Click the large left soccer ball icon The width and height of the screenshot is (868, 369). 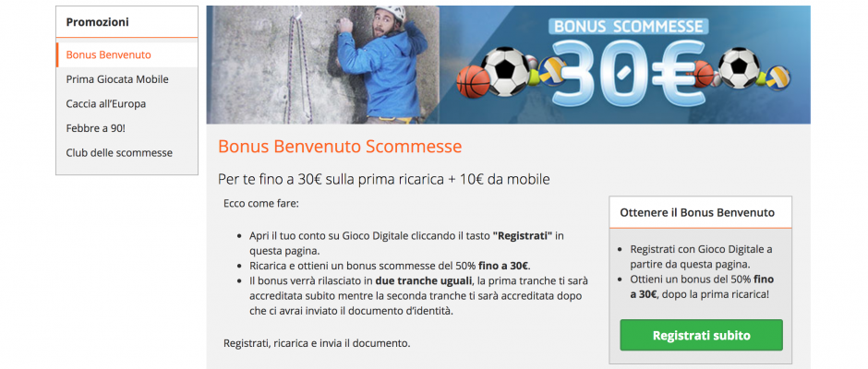pyautogui.click(x=504, y=71)
